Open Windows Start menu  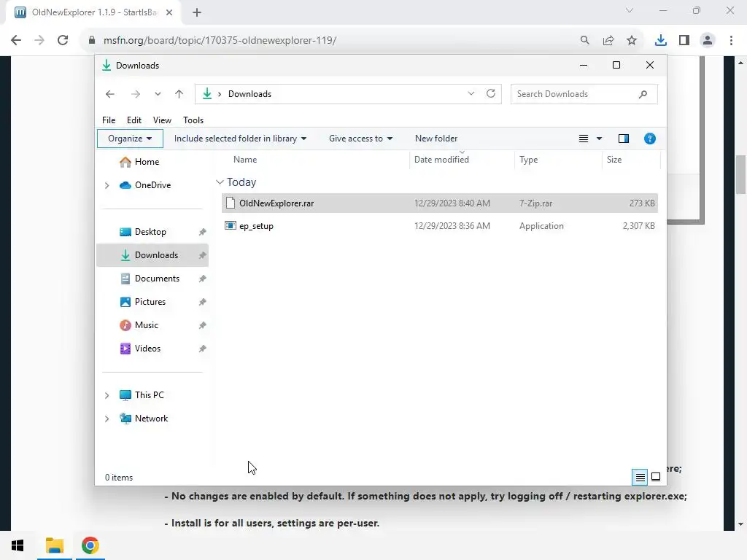(x=18, y=545)
